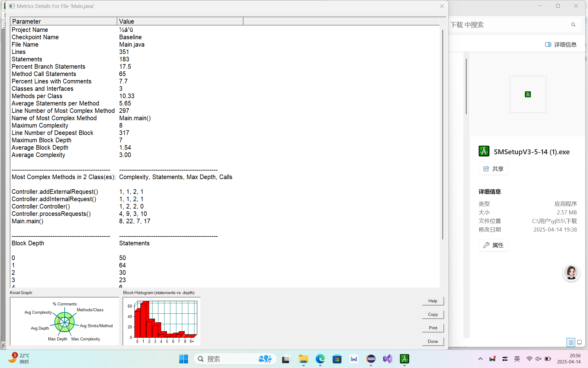Switch to large icons view
The height and width of the screenshot is (368, 588).
579,342
